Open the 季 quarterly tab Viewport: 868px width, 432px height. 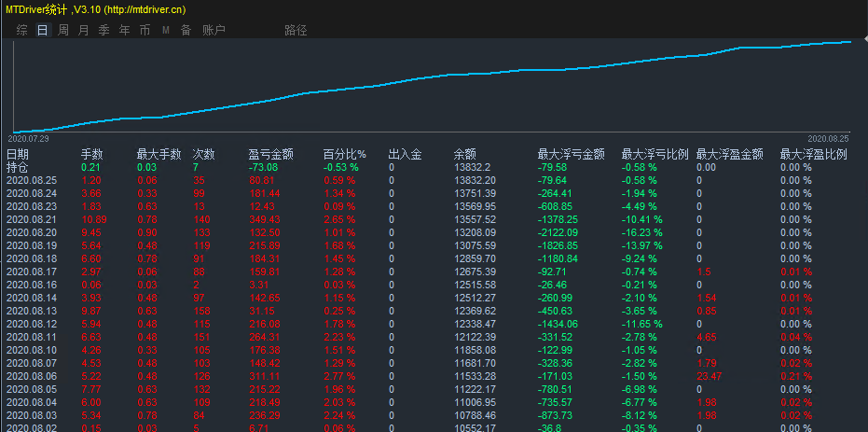[x=104, y=30]
